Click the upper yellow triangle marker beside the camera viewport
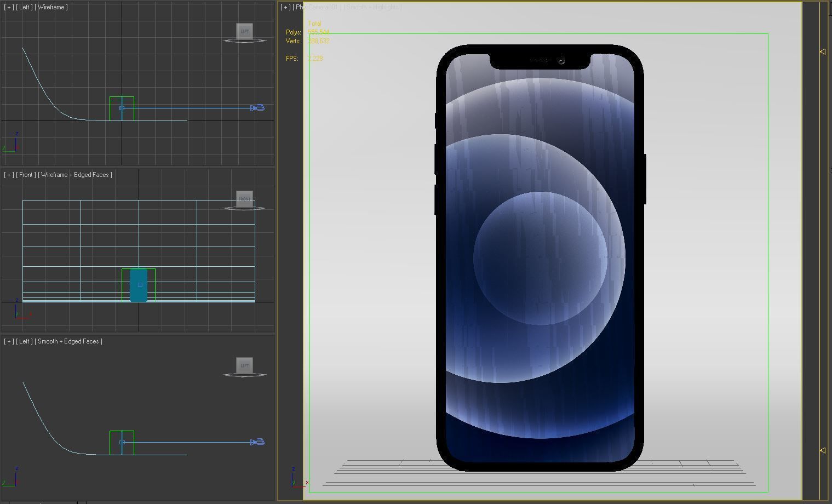This screenshot has height=504, width=832. point(822,51)
